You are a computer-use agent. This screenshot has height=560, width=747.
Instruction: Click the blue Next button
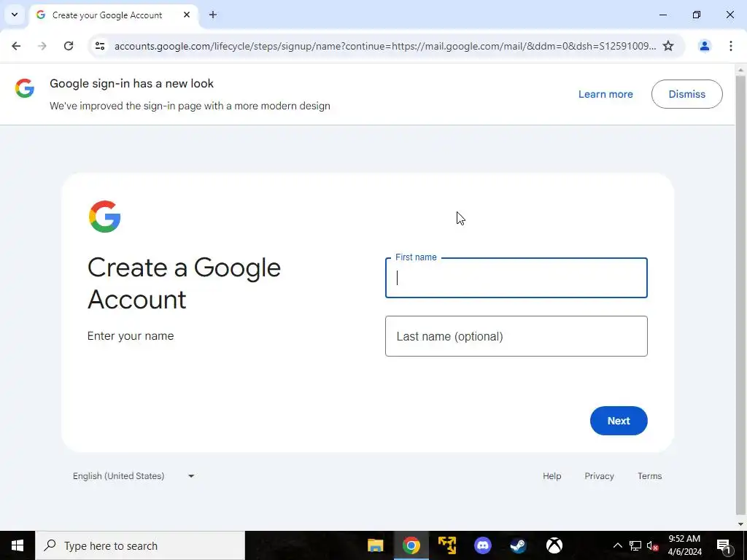pyautogui.click(x=619, y=421)
